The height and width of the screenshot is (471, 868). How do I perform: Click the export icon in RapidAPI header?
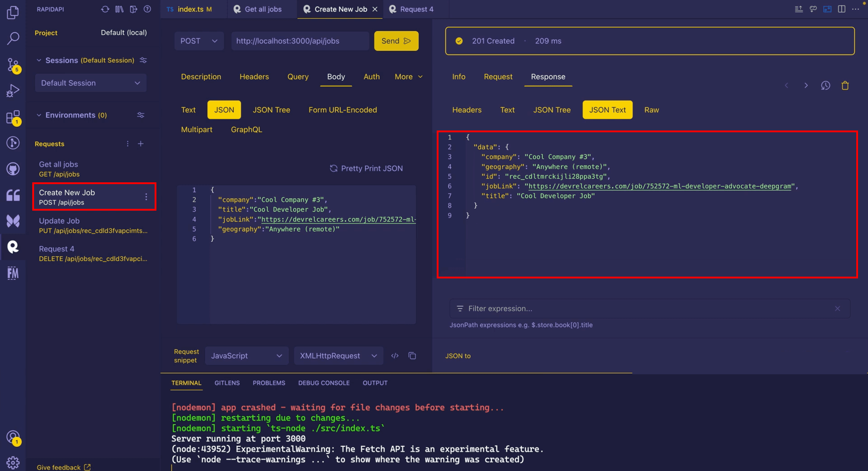134,9
